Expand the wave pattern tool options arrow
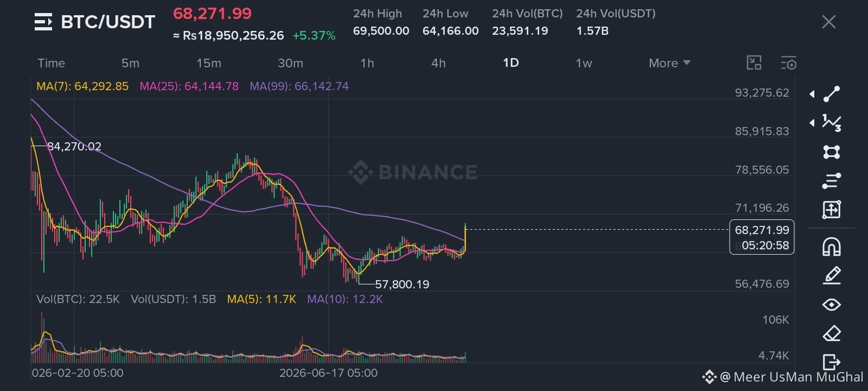The height and width of the screenshot is (391, 868). click(812, 123)
